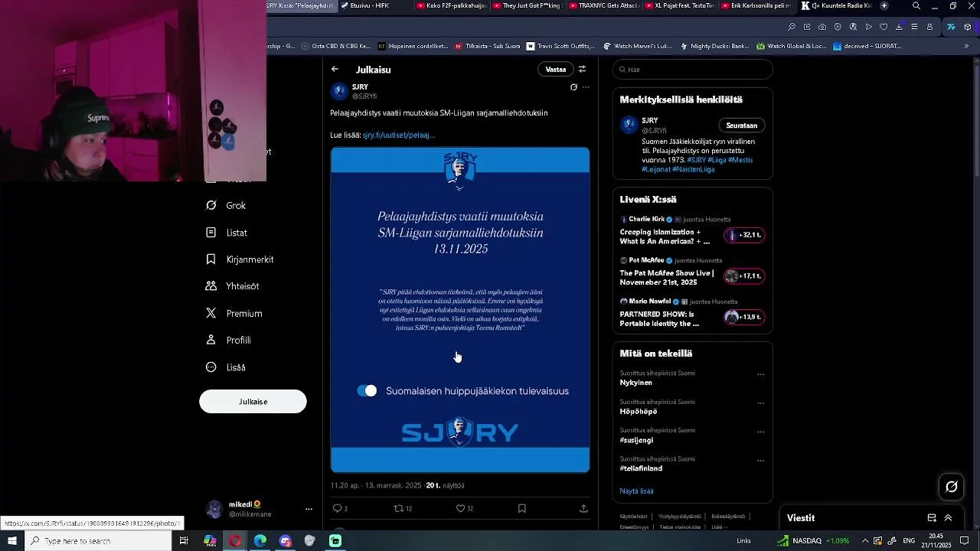The width and height of the screenshot is (980, 551).
Task: Open sjry.fi/uutiset/pelaaj... link
Action: [x=399, y=135]
